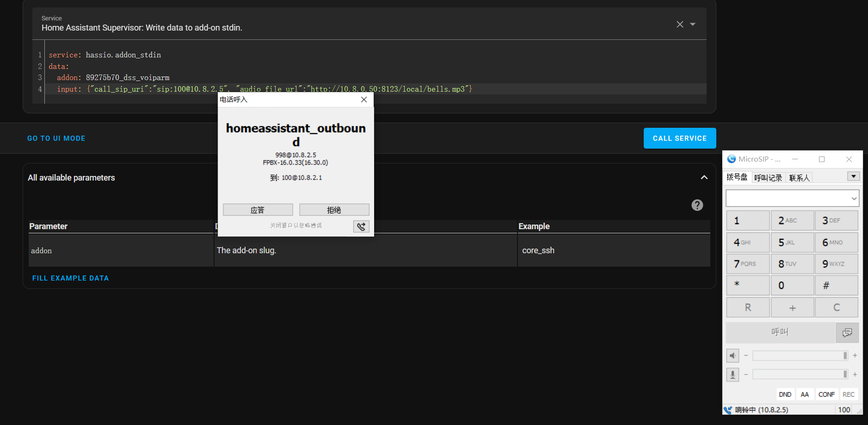
Task: Click the microphone volume slider
Action: (x=800, y=374)
